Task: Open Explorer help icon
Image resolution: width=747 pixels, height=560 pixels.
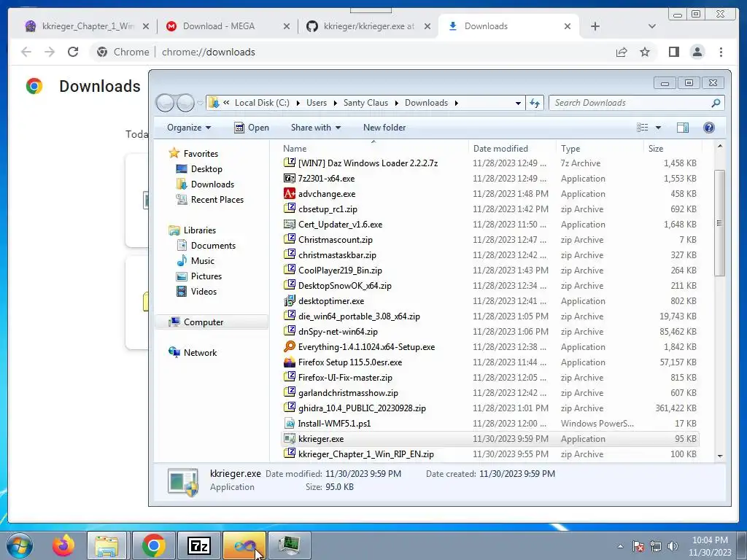Action: [709, 128]
